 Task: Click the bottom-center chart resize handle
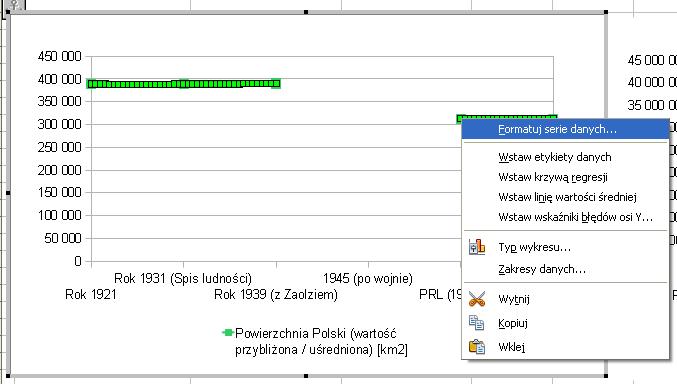(x=306, y=376)
